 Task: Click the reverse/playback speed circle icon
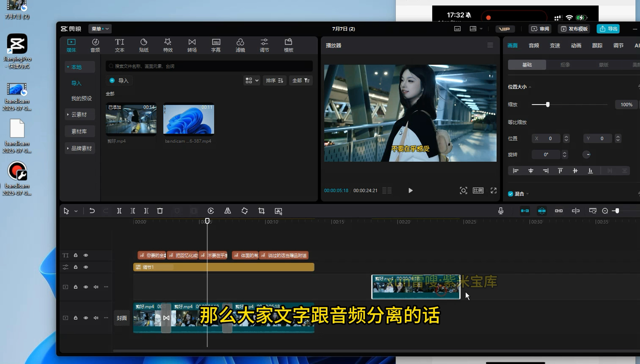[211, 211]
